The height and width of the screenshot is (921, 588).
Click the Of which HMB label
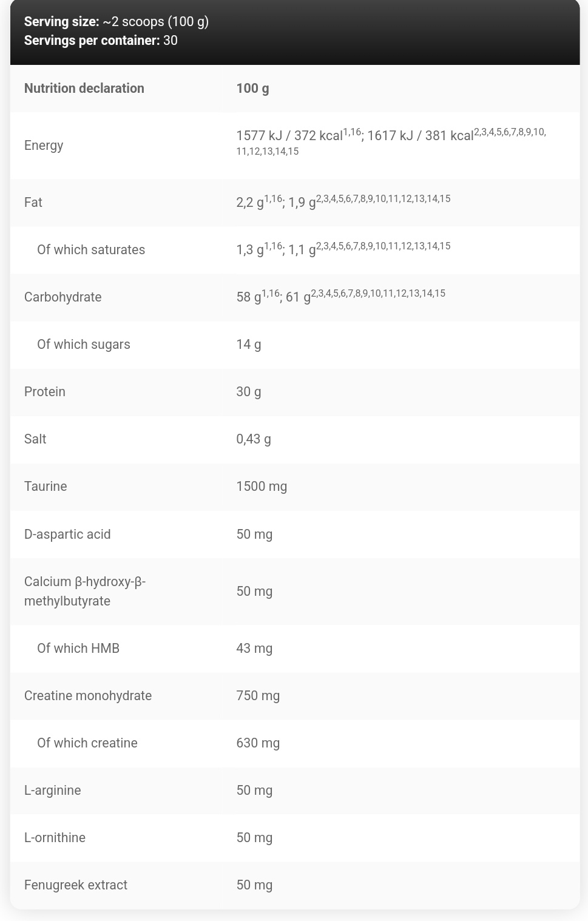click(78, 649)
